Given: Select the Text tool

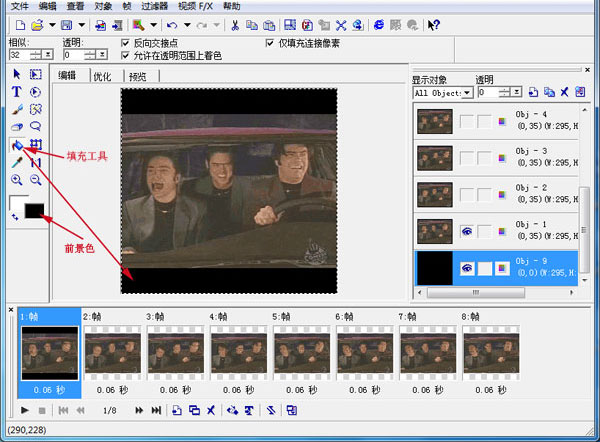Looking at the screenshot, I should pyautogui.click(x=17, y=92).
